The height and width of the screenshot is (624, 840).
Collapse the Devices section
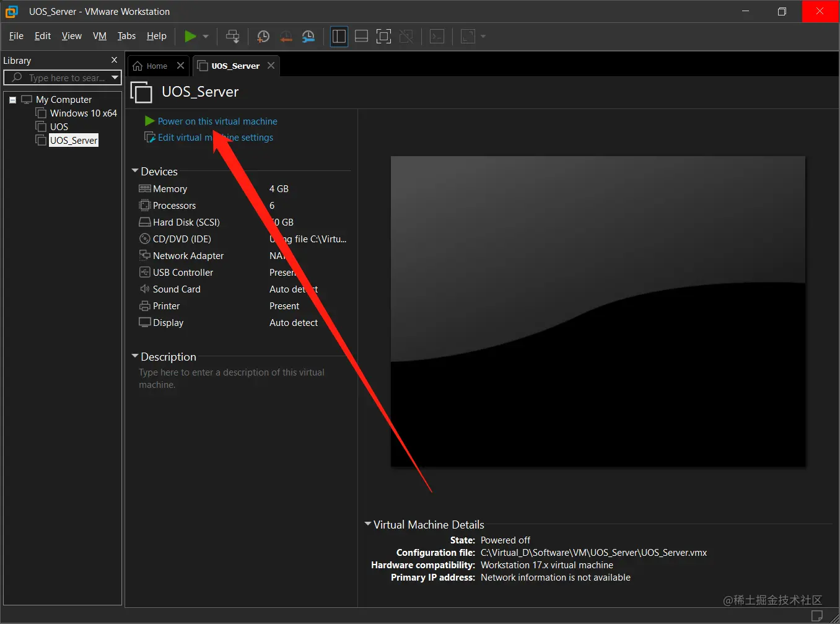[135, 170]
